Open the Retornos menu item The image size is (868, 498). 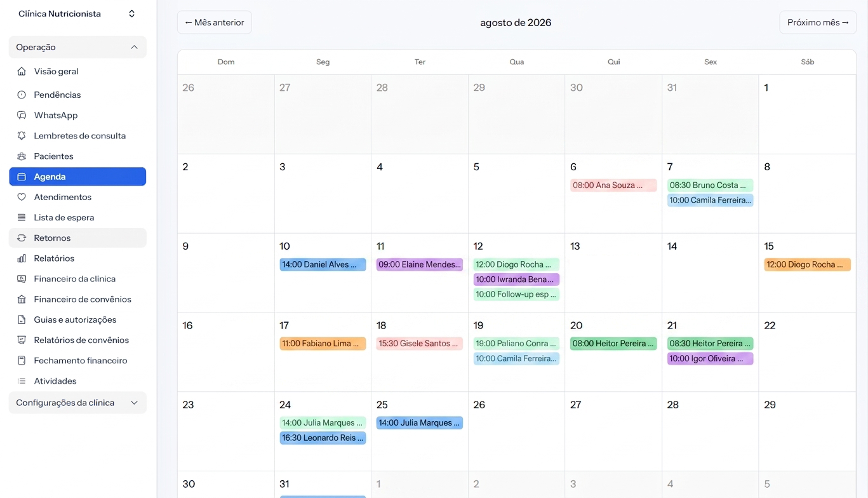(x=77, y=238)
